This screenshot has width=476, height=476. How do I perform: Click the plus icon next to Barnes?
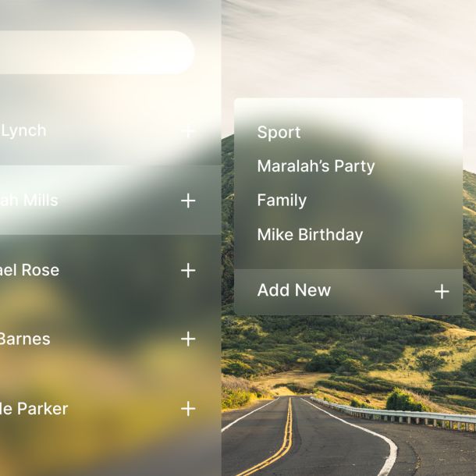[x=188, y=339]
